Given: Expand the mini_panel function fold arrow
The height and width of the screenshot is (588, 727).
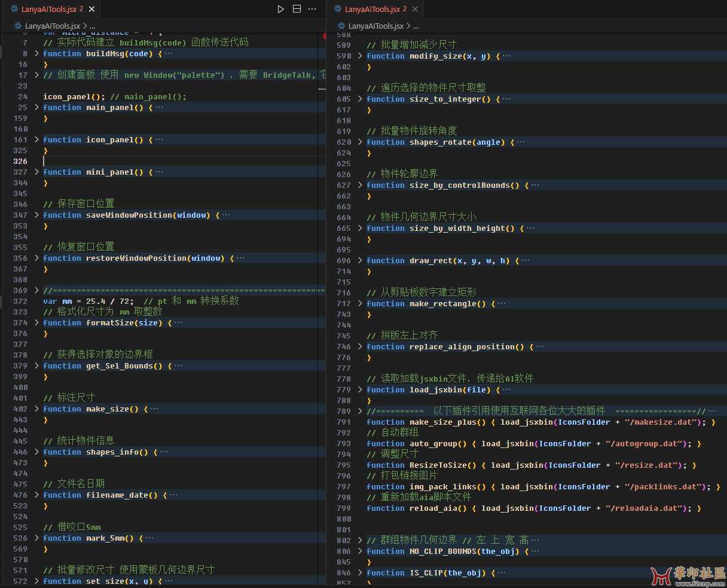Looking at the screenshot, I should pos(36,172).
